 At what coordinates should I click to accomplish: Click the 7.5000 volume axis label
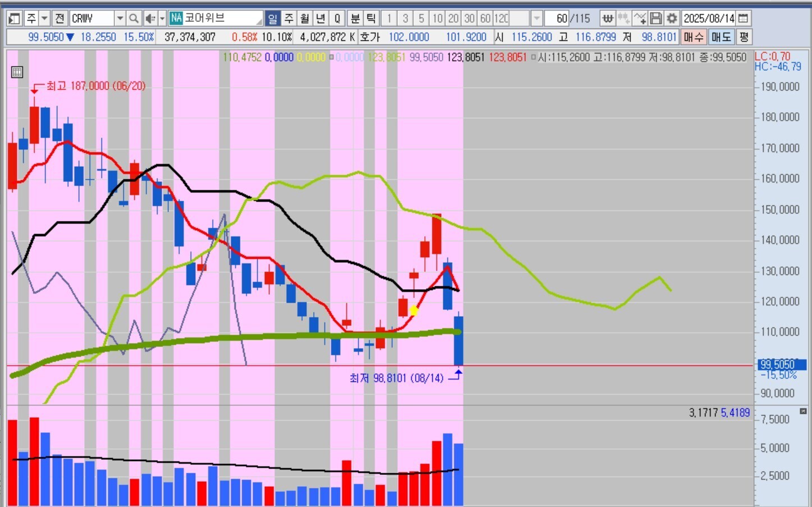775,419
